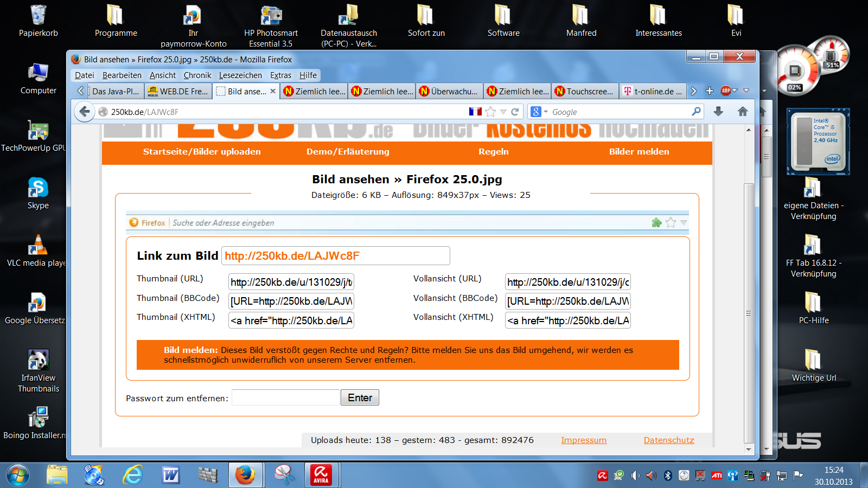
Task: Click Bilder melden in the nav bar
Action: pos(639,152)
